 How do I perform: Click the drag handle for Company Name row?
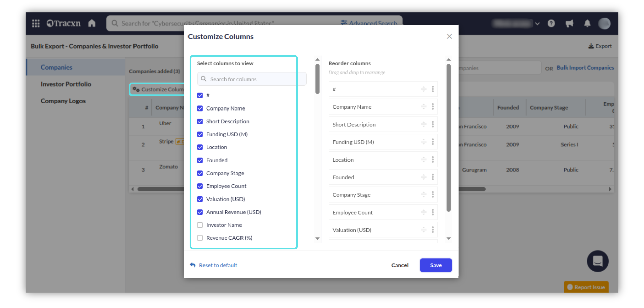point(424,107)
